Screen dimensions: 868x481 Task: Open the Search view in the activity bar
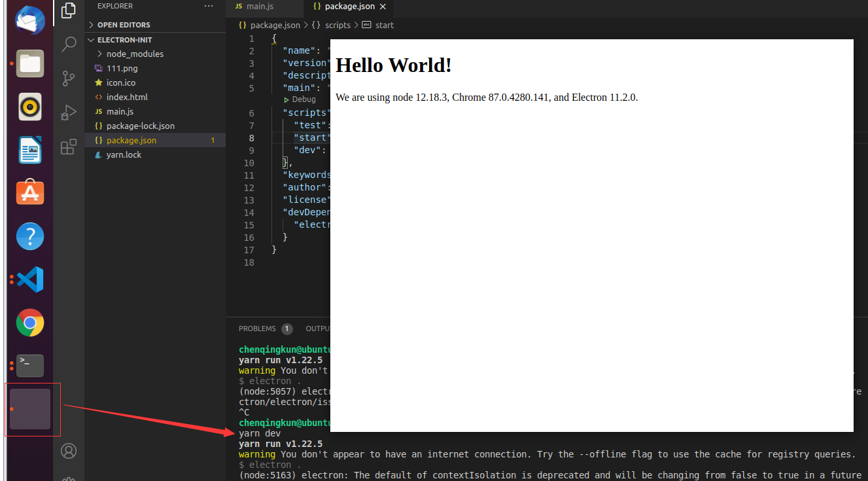[x=68, y=43]
